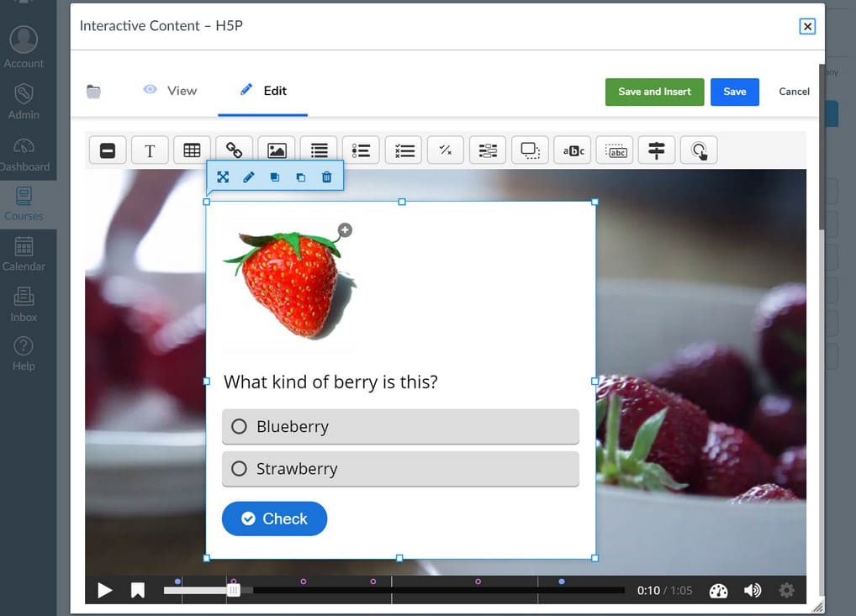Switch to the View tab

[170, 91]
